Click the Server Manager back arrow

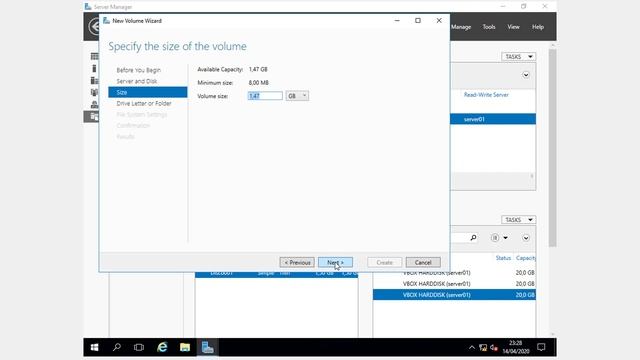(95, 27)
